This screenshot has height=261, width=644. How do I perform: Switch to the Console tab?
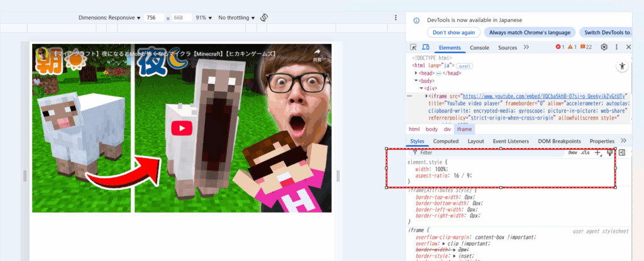click(479, 47)
